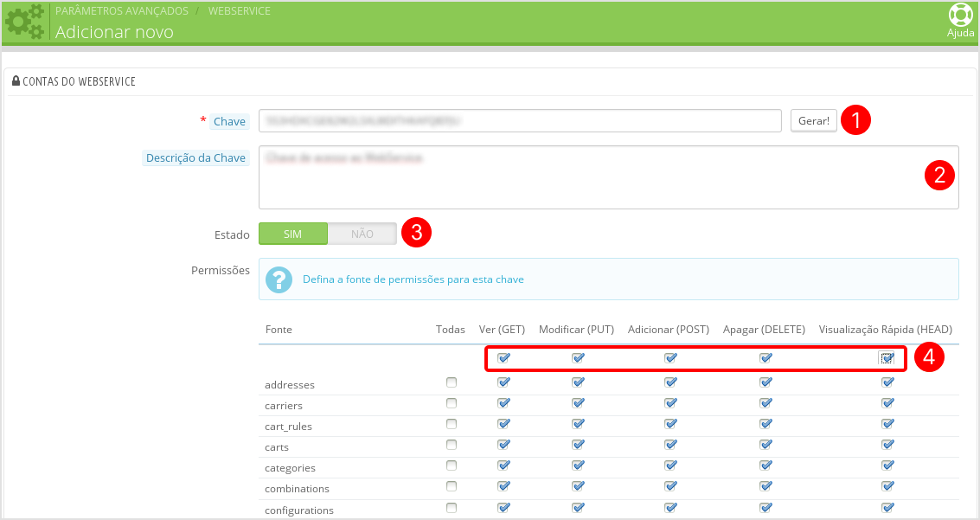980x520 pixels.
Task: Click the blue question mark permissions icon
Action: 279,279
